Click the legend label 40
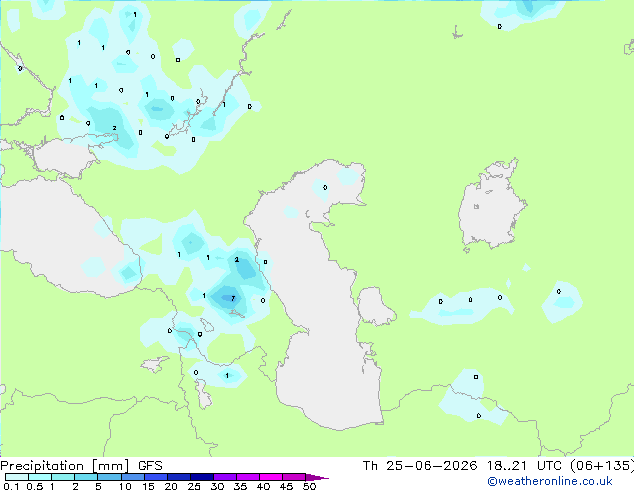Screen dimensions: 634x490 point(263,486)
